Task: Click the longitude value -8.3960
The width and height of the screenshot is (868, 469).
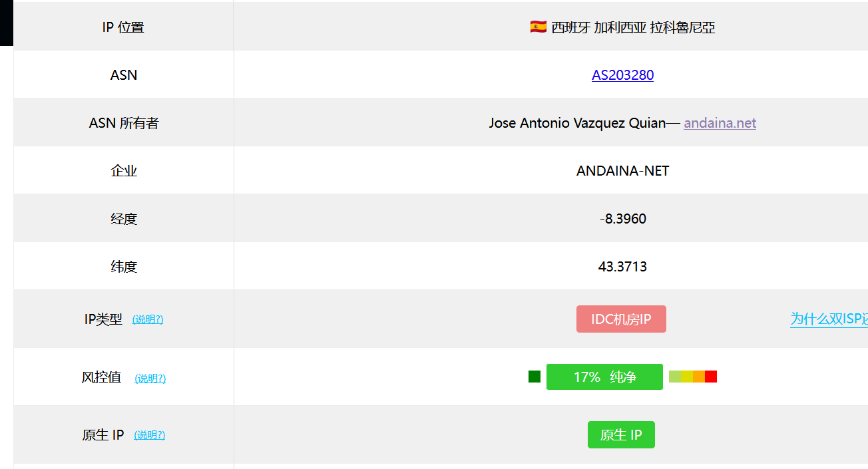Action: tap(622, 219)
